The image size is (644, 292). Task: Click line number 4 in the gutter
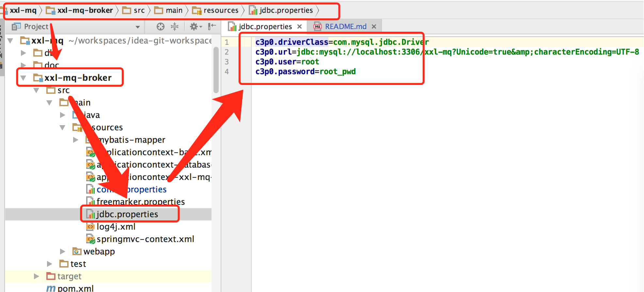[x=227, y=72]
